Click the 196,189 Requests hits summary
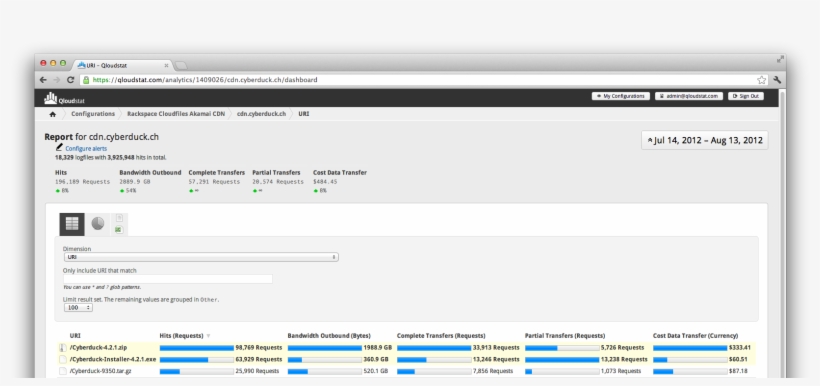Screen dimensions: 820x386 tap(83, 182)
